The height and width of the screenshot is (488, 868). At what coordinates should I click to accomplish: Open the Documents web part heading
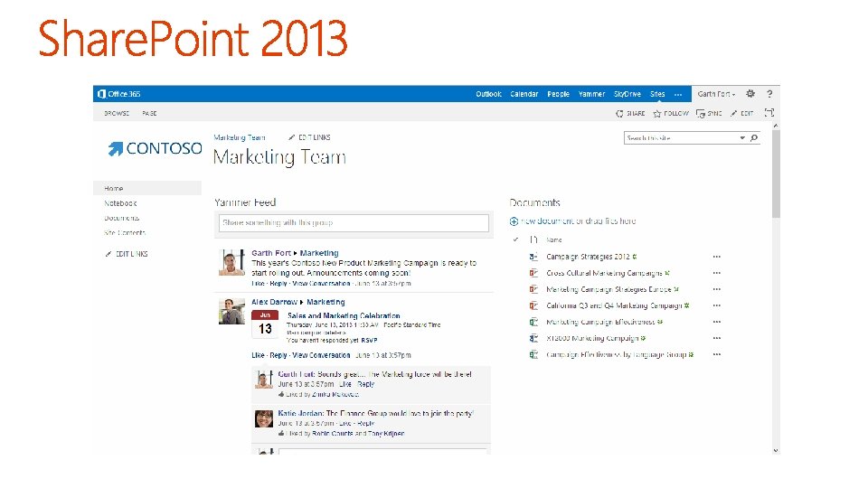point(534,202)
